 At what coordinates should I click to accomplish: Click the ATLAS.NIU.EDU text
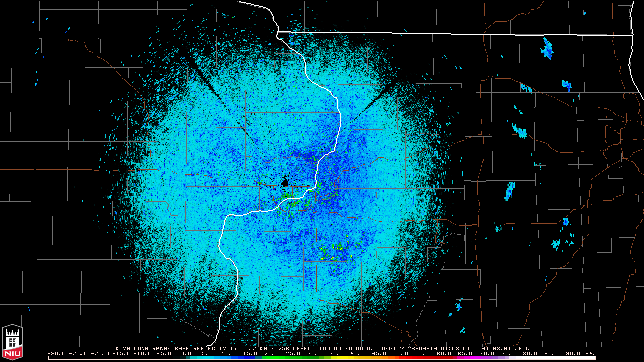point(505,348)
